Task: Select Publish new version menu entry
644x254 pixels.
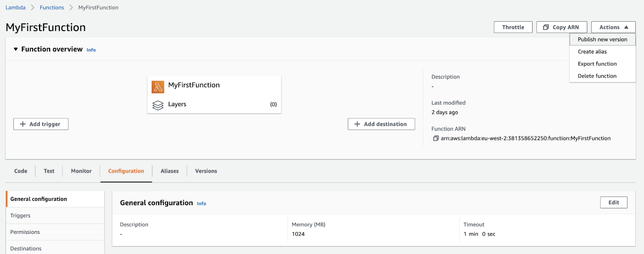Action: point(603,39)
